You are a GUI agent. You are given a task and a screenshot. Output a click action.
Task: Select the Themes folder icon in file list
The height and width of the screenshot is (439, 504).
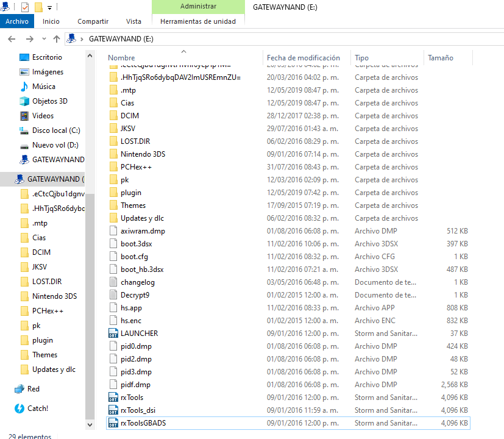pos(113,205)
